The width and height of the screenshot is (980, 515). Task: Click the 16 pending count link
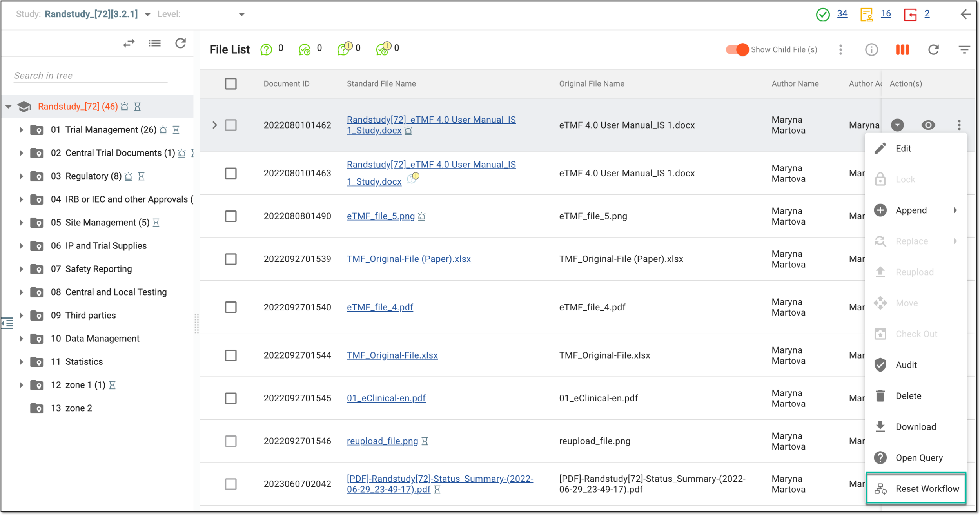pyautogui.click(x=886, y=14)
